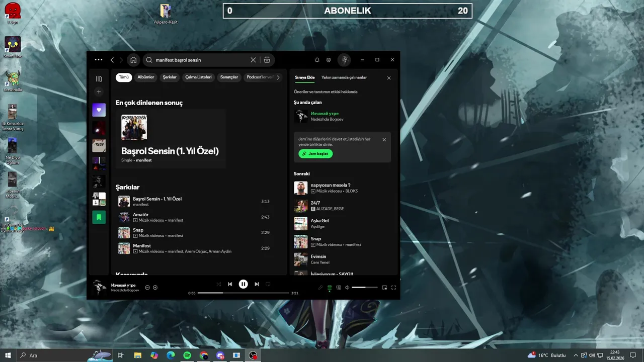Open notifications bell
Viewport: 644px width, 362px height.
coord(317,60)
